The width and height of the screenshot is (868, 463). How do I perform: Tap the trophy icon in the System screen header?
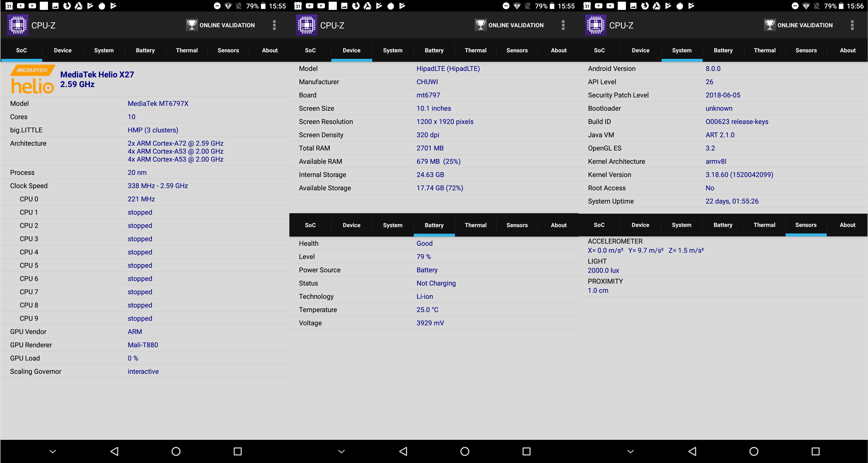tap(770, 25)
